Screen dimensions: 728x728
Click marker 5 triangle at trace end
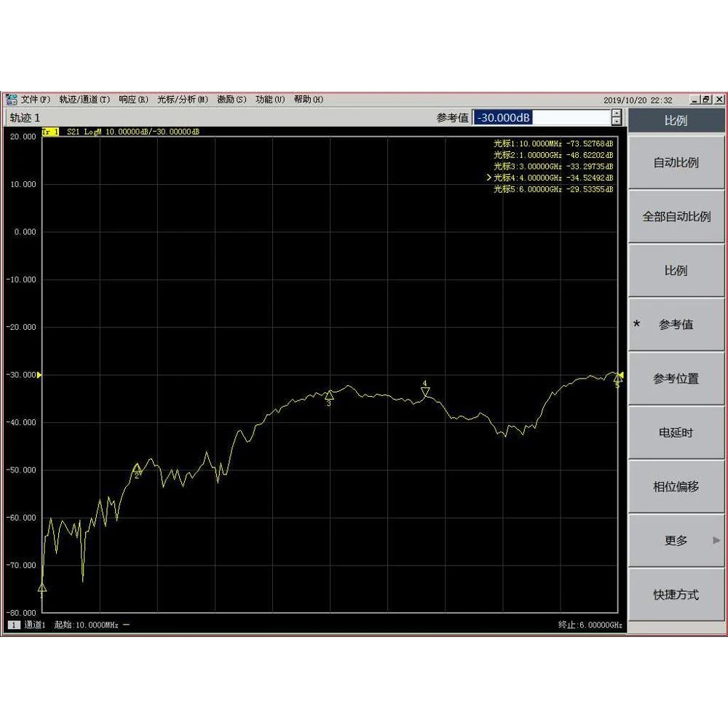[x=617, y=379]
